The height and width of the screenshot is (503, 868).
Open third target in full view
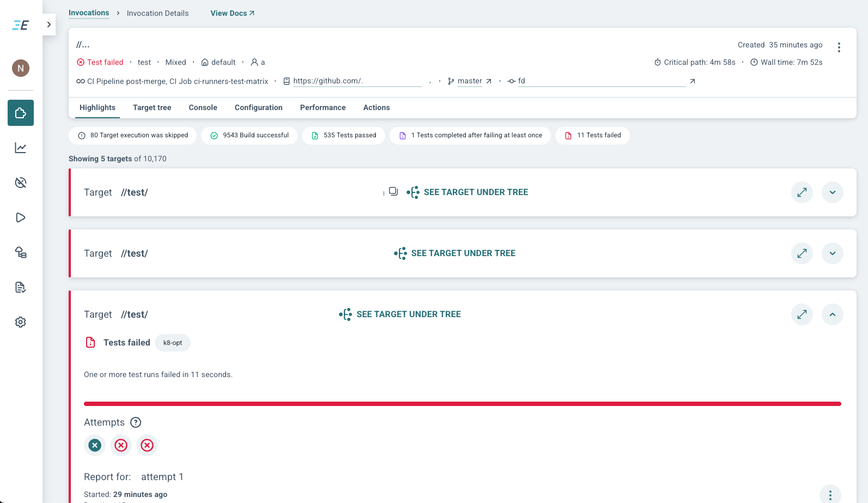[802, 314]
